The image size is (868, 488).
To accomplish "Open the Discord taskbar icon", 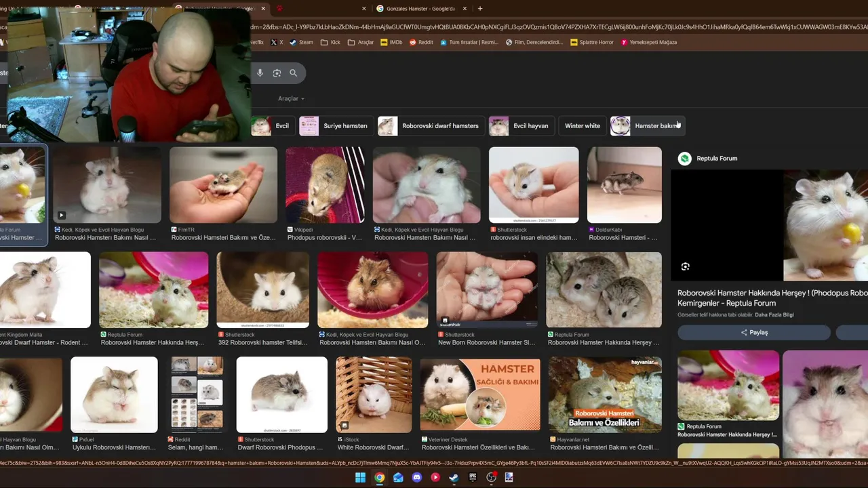I will click(416, 477).
